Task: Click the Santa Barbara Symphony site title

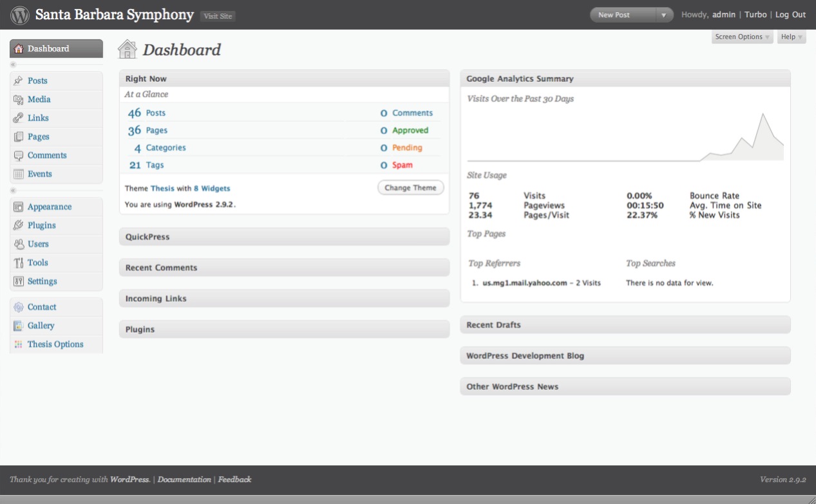Action: pos(115,15)
